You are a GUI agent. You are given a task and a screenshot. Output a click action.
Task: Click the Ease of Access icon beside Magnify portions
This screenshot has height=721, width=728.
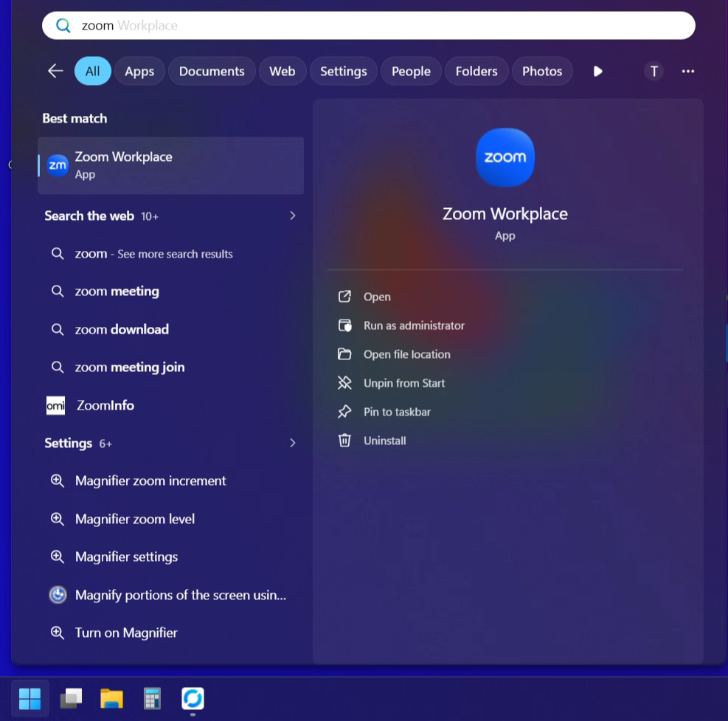coord(58,595)
